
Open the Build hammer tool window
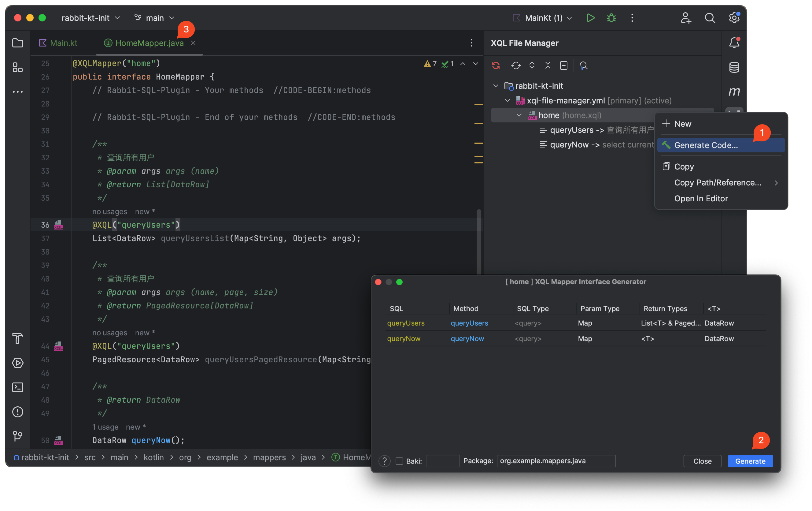tap(17, 338)
